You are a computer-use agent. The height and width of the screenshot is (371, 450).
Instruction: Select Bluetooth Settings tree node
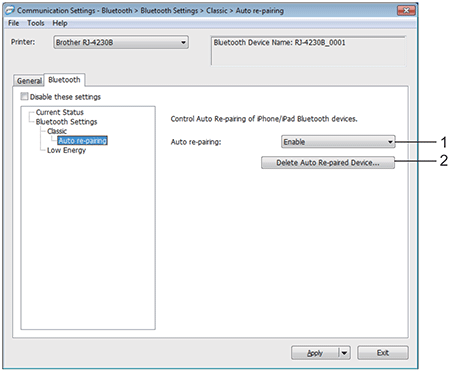click(66, 122)
